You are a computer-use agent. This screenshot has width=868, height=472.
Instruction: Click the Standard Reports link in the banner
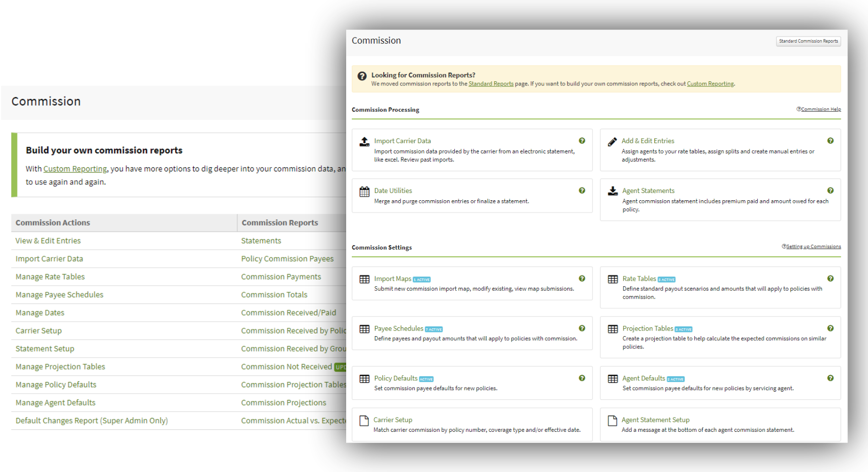pyautogui.click(x=490, y=83)
